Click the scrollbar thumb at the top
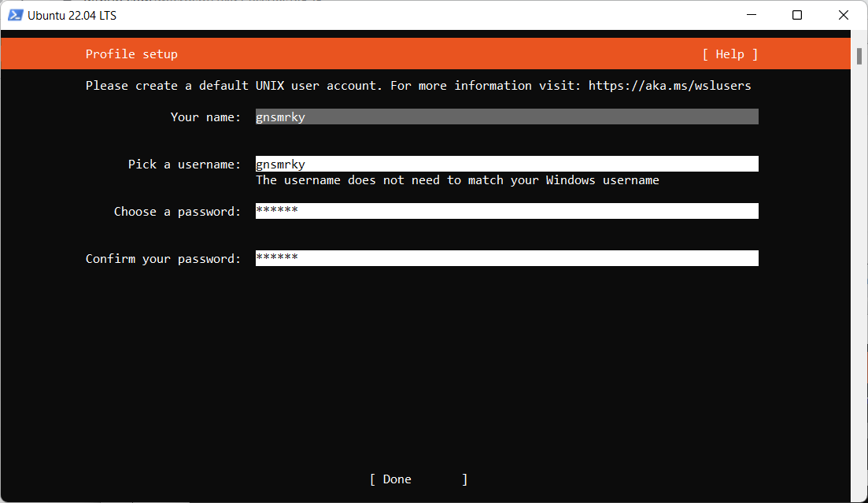868x503 pixels. 857,55
